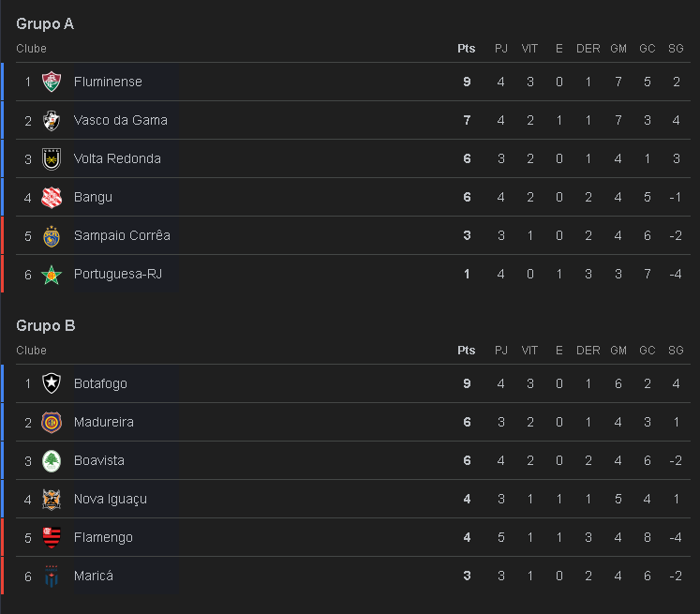Open the Fluminense team link
Screen dimensions: 700x614
click(x=108, y=82)
